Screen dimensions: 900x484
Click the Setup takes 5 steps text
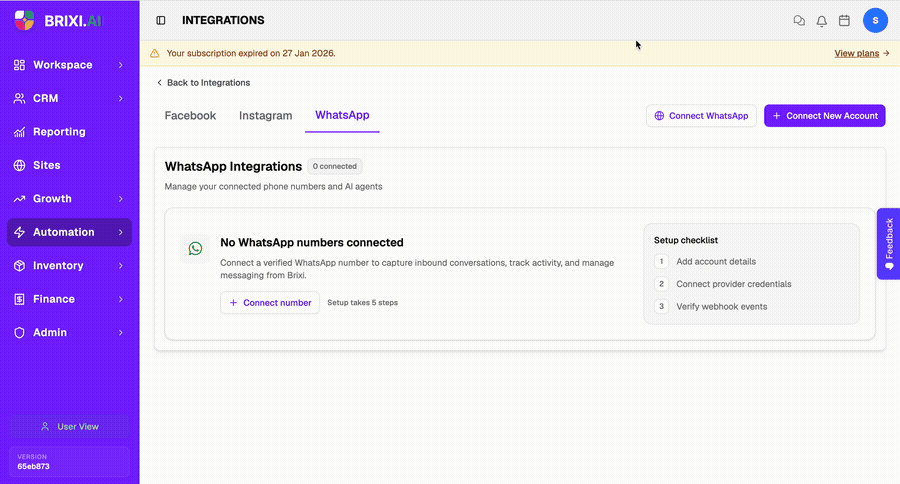362,303
